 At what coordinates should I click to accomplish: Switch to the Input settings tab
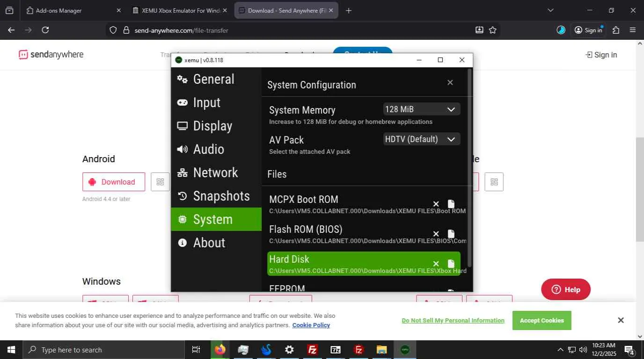[x=216, y=102]
